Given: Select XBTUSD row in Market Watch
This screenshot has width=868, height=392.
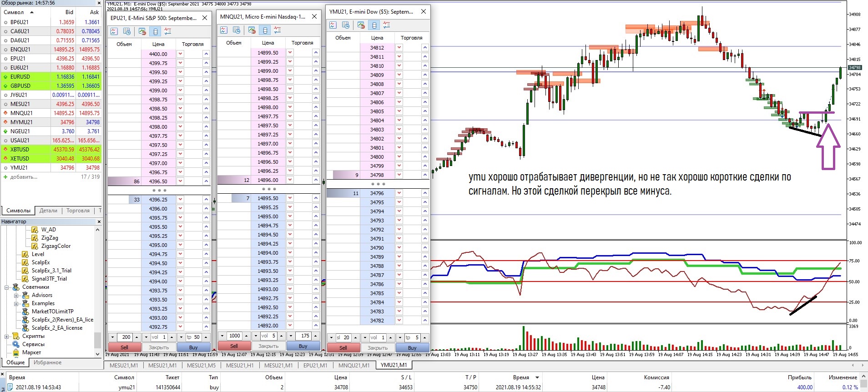Looking at the screenshot, I should tap(51, 149).
